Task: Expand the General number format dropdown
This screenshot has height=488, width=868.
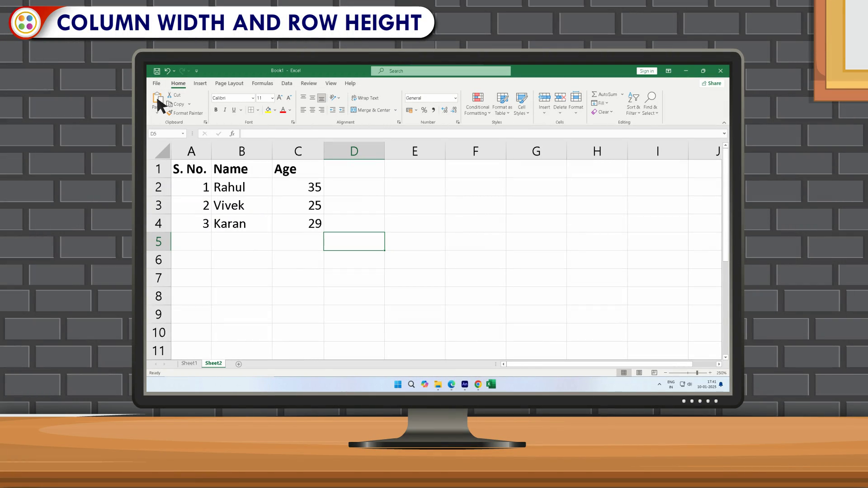Action: coord(455,98)
